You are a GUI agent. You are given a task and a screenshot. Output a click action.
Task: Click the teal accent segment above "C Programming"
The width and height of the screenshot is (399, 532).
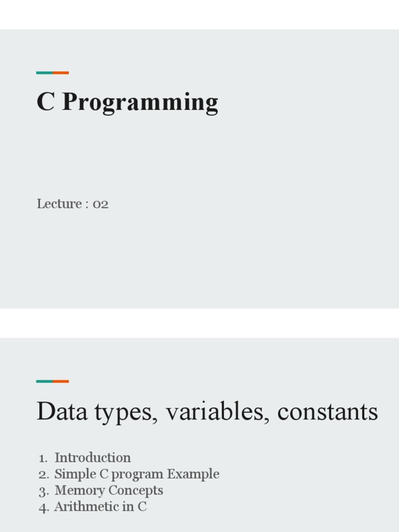44,73
